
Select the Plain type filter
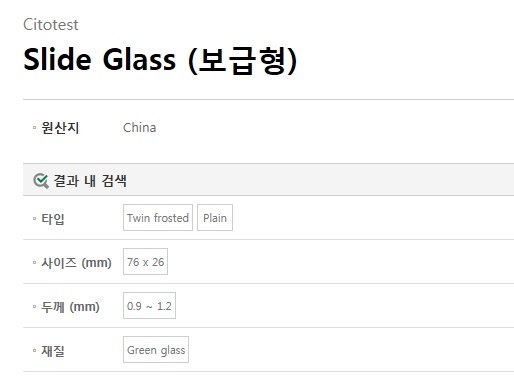point(215,218)
